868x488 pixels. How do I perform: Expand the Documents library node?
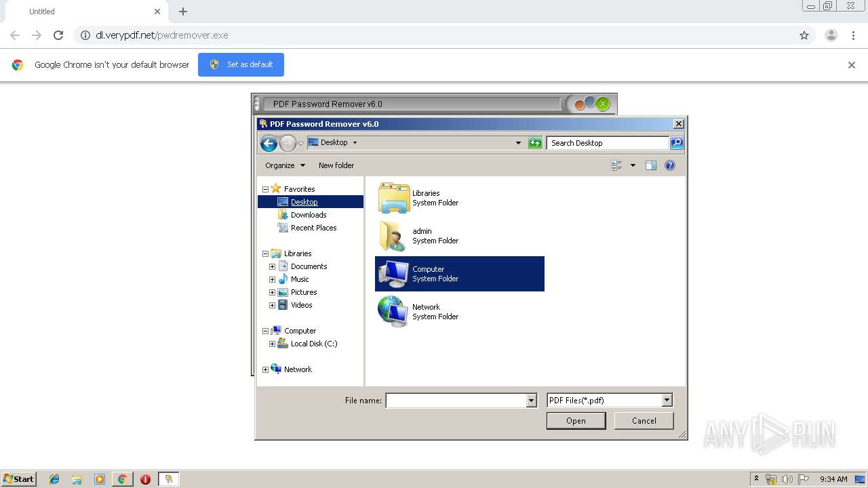click(272, 266)
